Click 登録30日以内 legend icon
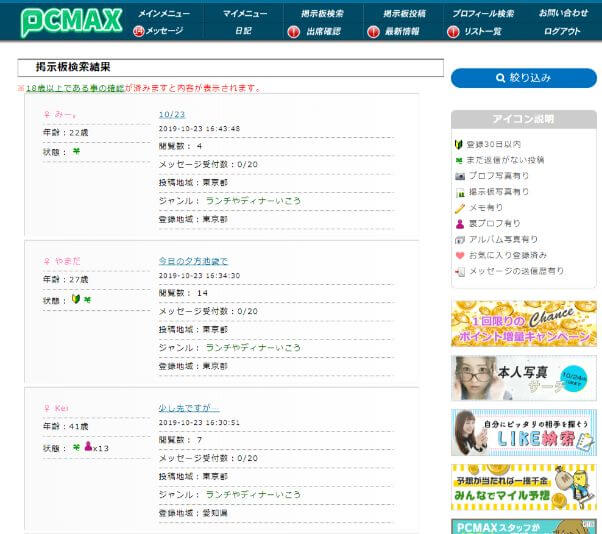The image size is (602, 534). [x=458, y=144]
